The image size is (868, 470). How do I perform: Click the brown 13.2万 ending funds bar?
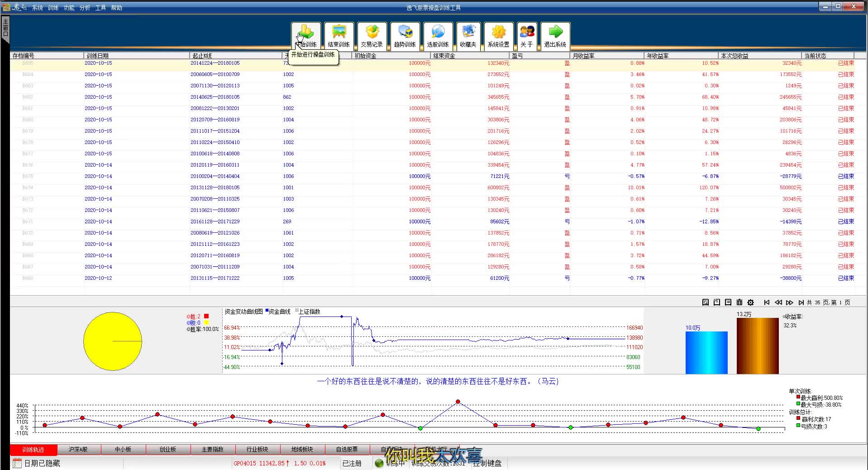758,346
